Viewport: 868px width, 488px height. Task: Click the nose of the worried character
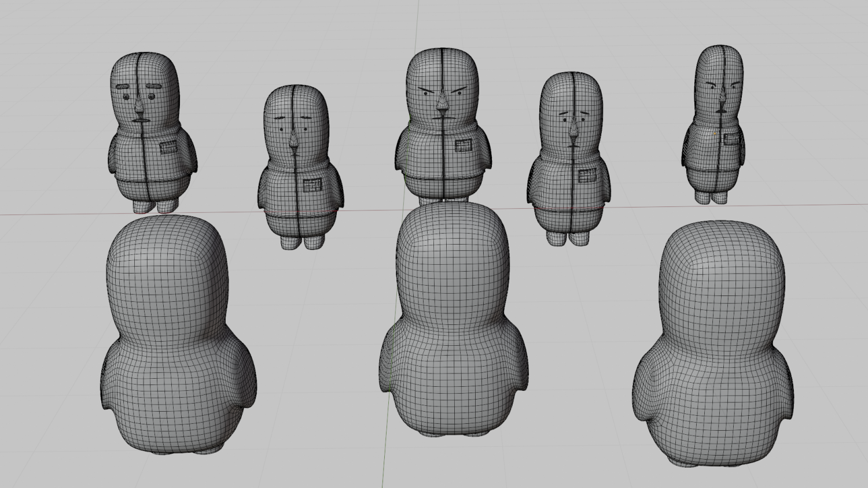click(575, 124)
